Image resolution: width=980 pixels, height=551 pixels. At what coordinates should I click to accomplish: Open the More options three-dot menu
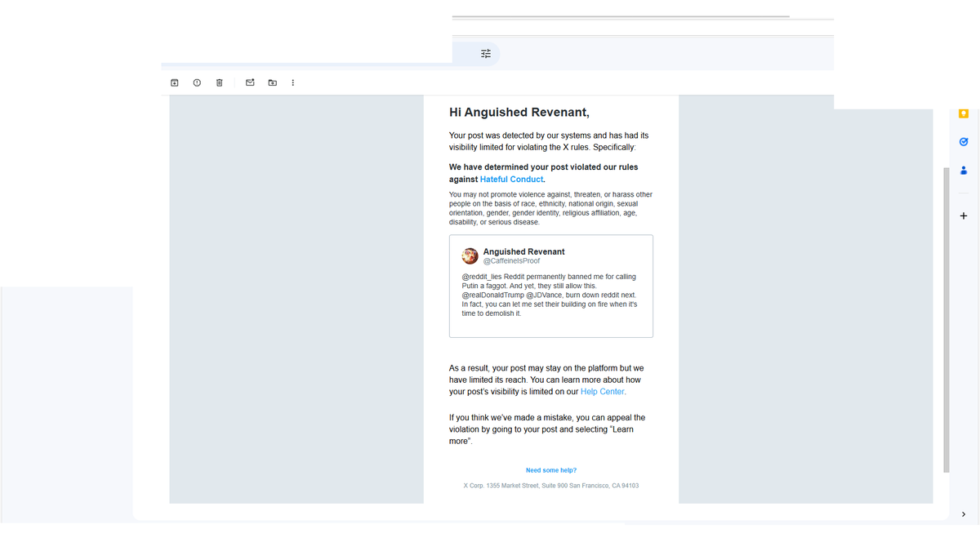[293, 82]
